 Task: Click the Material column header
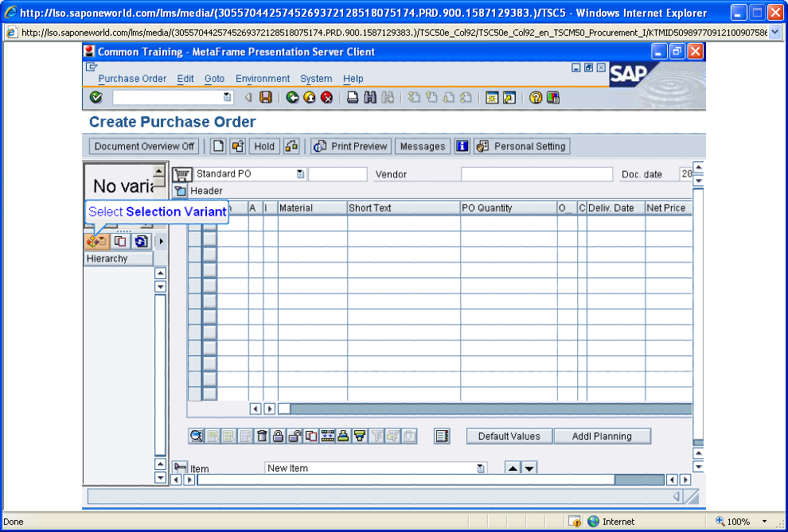pyautogui.click(x=313, y=208)
